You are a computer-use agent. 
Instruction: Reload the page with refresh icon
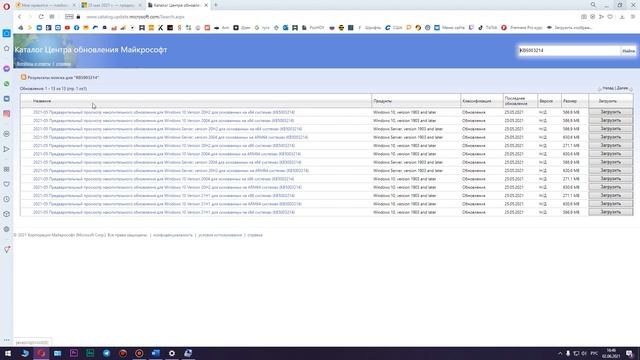(x=41, y=17)
